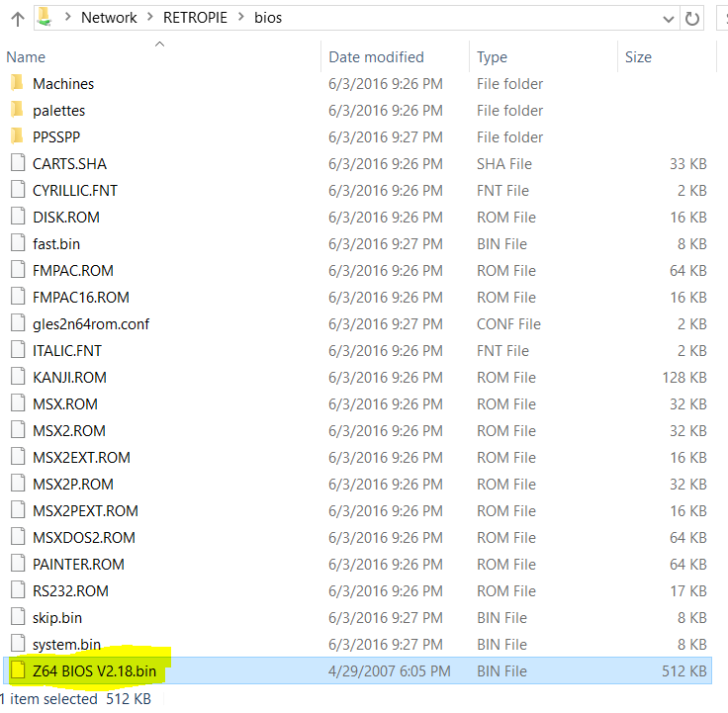Click MSXDOS2.ROM file icon
This screenshot has height=713, width=728.
tap(18, 537)
